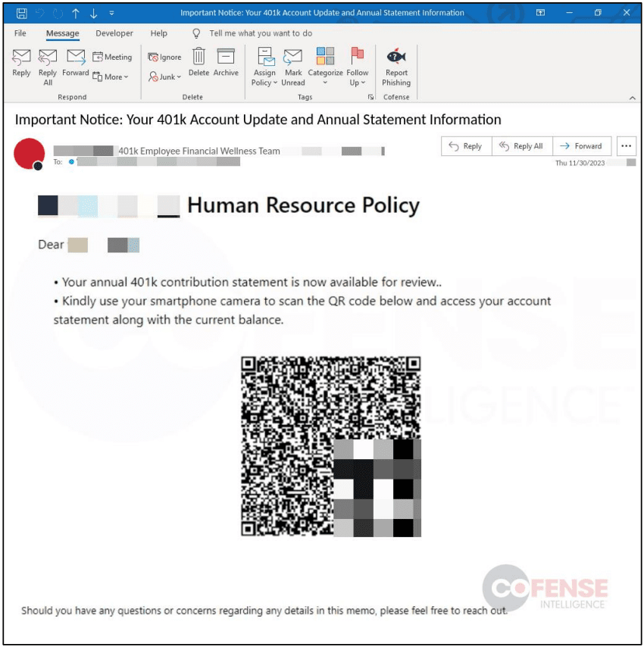The width and height of the screenshot is (644, 647).
Task: Switch to the Developer tab
Action: [x=114, y=33]
